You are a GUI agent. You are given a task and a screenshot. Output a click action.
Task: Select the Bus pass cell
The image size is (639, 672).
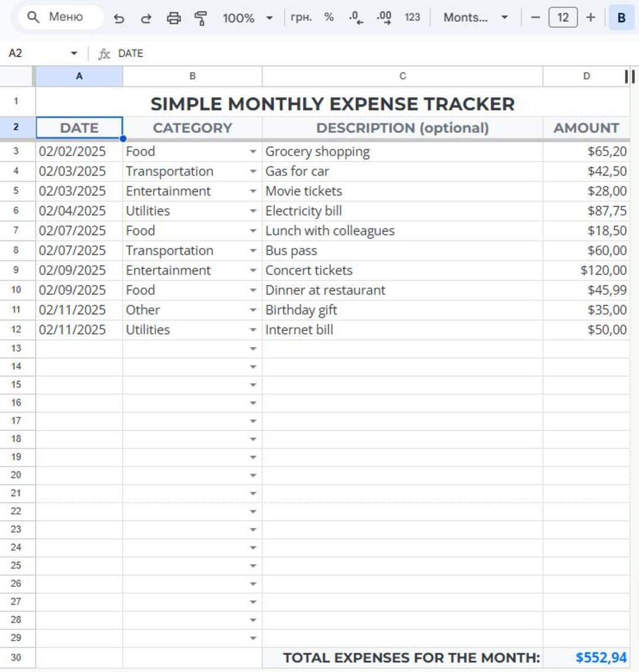coord(402,250)
